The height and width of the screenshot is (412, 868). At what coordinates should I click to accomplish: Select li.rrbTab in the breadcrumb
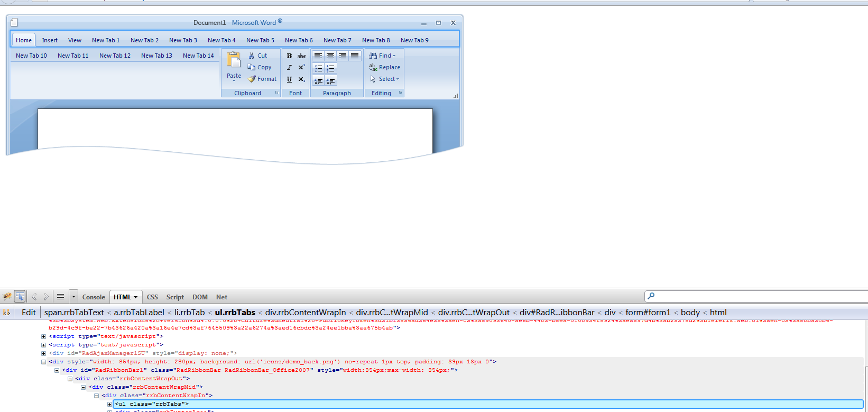coord(189,313)
